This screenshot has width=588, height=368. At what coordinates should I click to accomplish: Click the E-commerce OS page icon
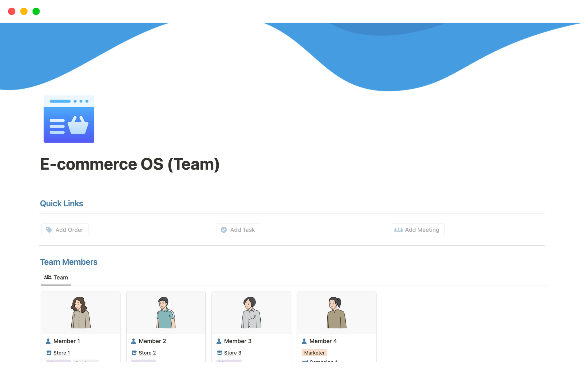tap(69, 119)
